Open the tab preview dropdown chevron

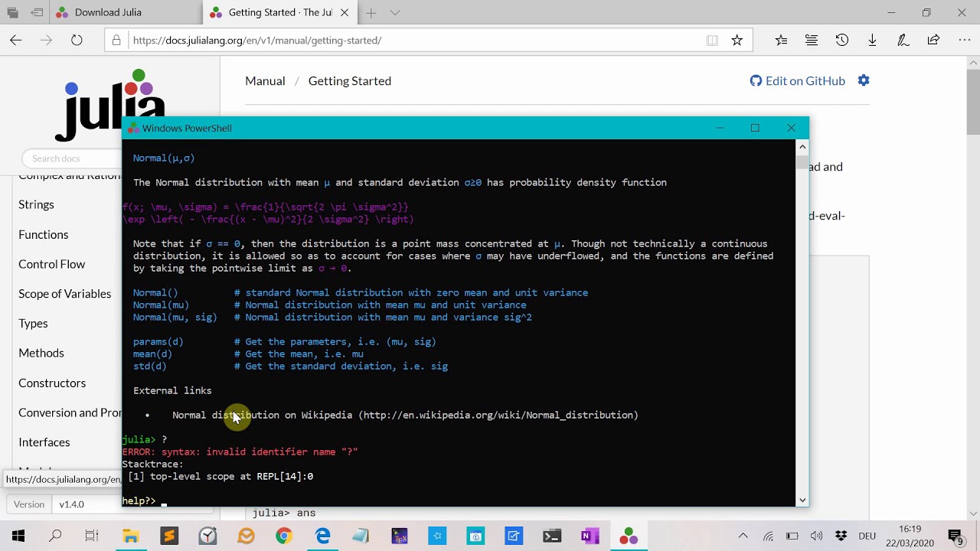point(395,12)
